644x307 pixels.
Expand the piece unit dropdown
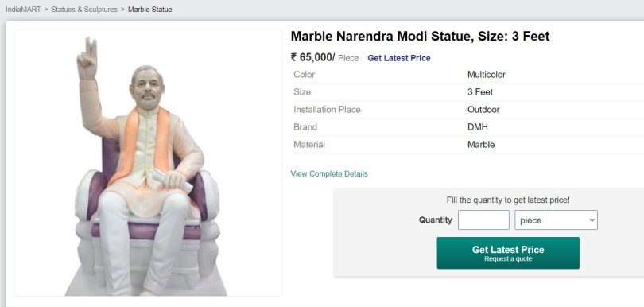pos(556,220)
